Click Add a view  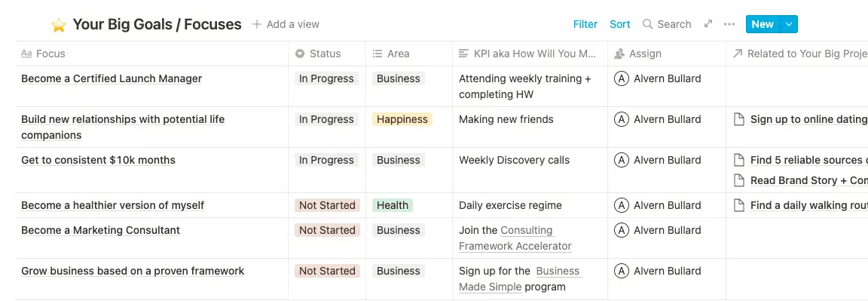[x=286, y=24]
